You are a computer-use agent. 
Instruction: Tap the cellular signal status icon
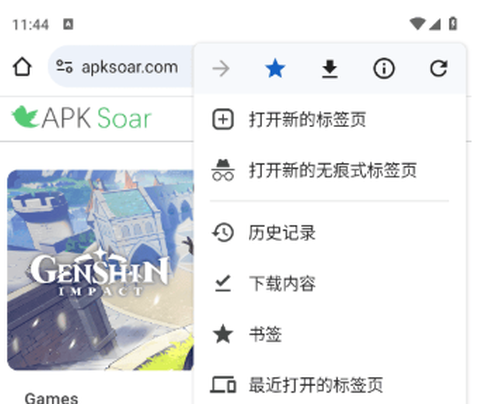click(435, 24)
